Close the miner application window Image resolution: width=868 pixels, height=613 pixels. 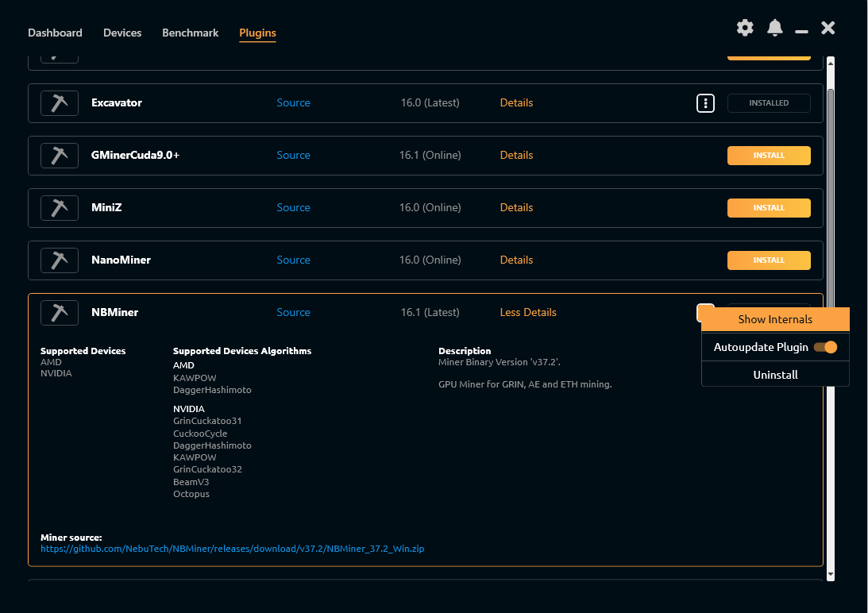pyautogui.click(x=827, y=28)
